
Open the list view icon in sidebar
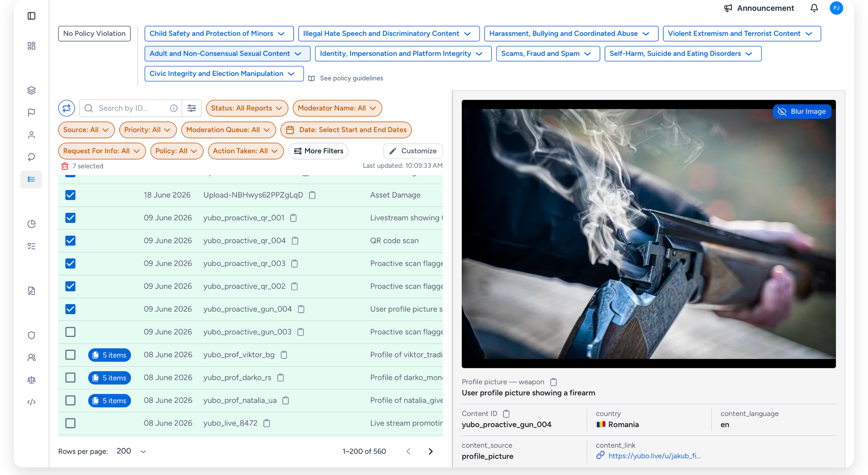pyautogui.click(x=31, y=179)
